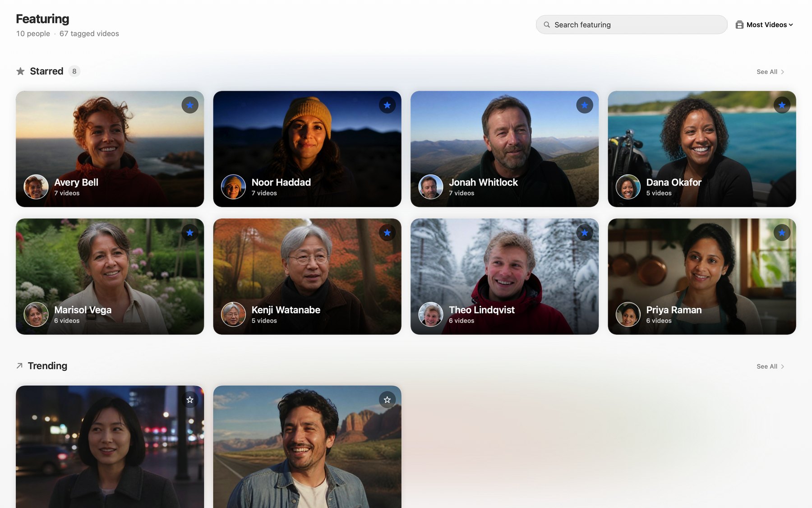
Task: Unstar Theo Lindqvist card
Action: click(x=585, y=233)
